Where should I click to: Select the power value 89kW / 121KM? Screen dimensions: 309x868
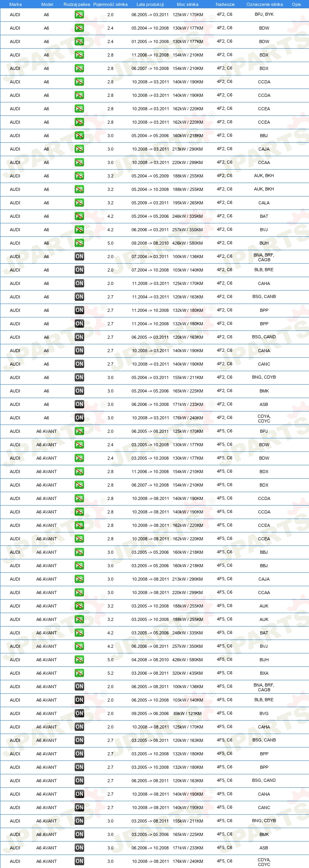[188, 713]
